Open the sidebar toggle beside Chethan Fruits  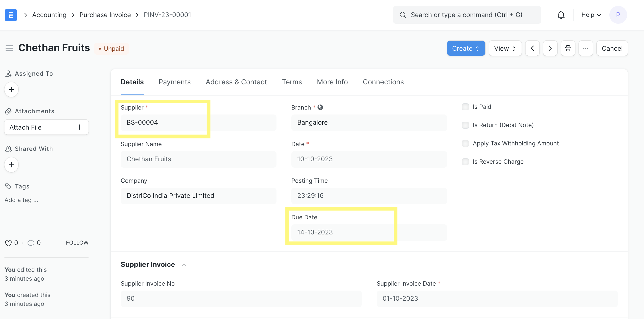pos(9,48)
